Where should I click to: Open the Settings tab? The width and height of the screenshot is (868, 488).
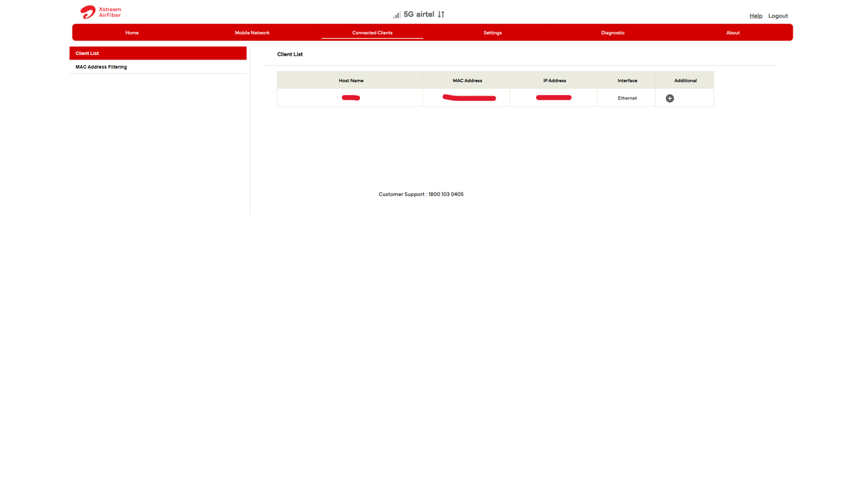pos(492,33)
